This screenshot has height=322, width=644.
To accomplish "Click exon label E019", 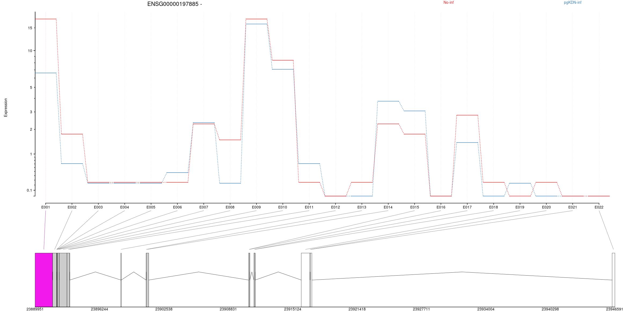I will tap(520, 207).
